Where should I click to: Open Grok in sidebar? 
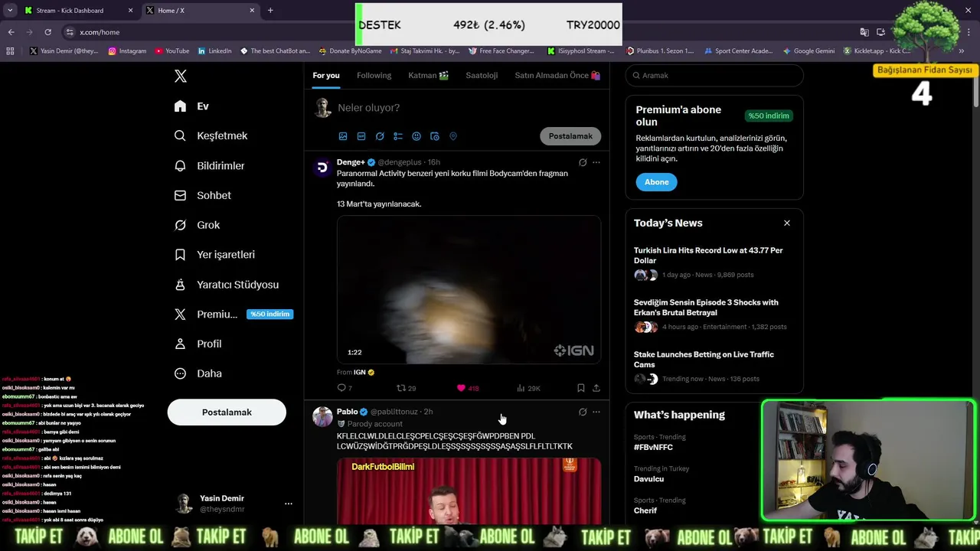(x=197, y=225)
